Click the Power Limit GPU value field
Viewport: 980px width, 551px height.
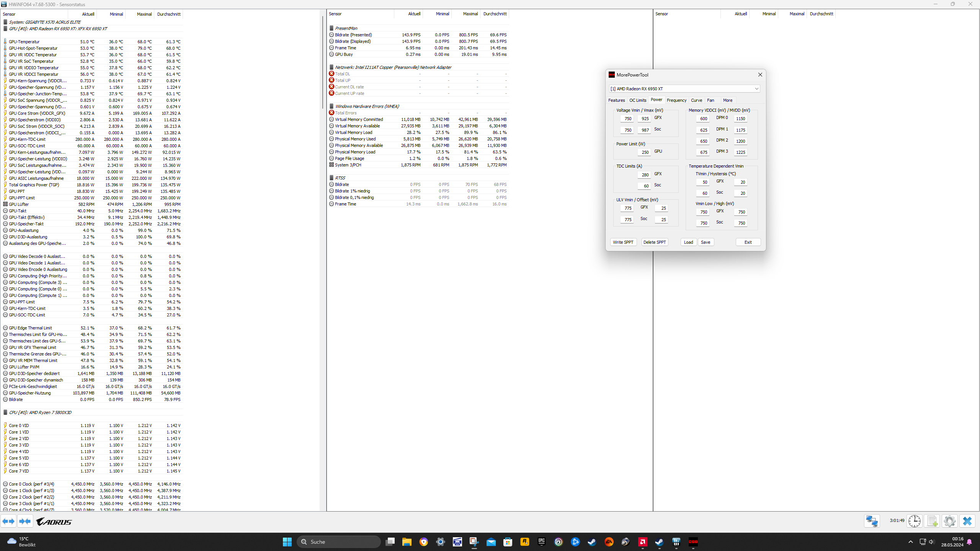644,152
